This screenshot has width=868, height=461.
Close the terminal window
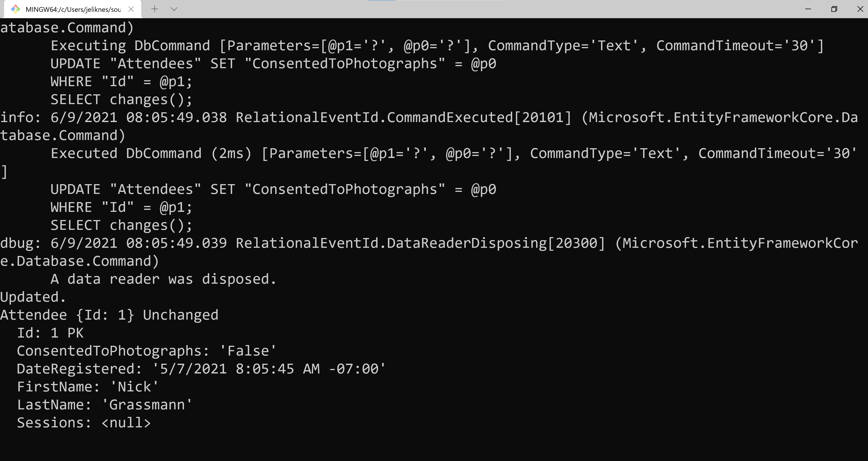(x=860, y=9)
